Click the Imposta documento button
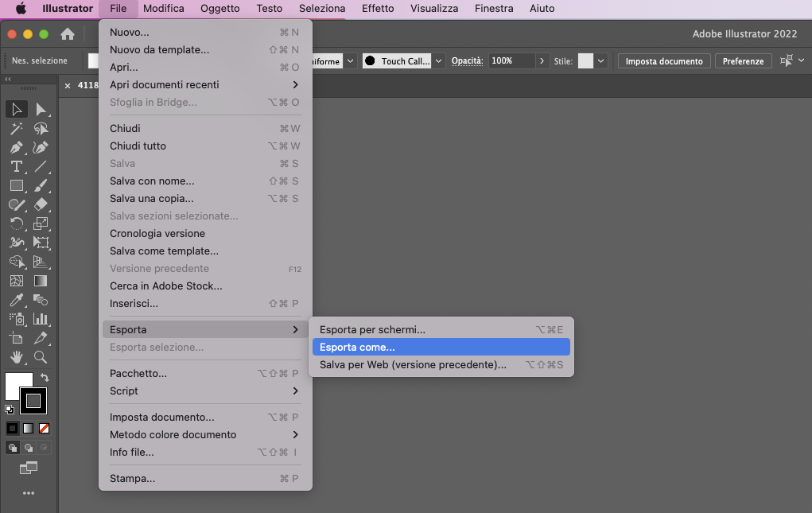Viewport: 812px width, 513px height. [663, 60]
